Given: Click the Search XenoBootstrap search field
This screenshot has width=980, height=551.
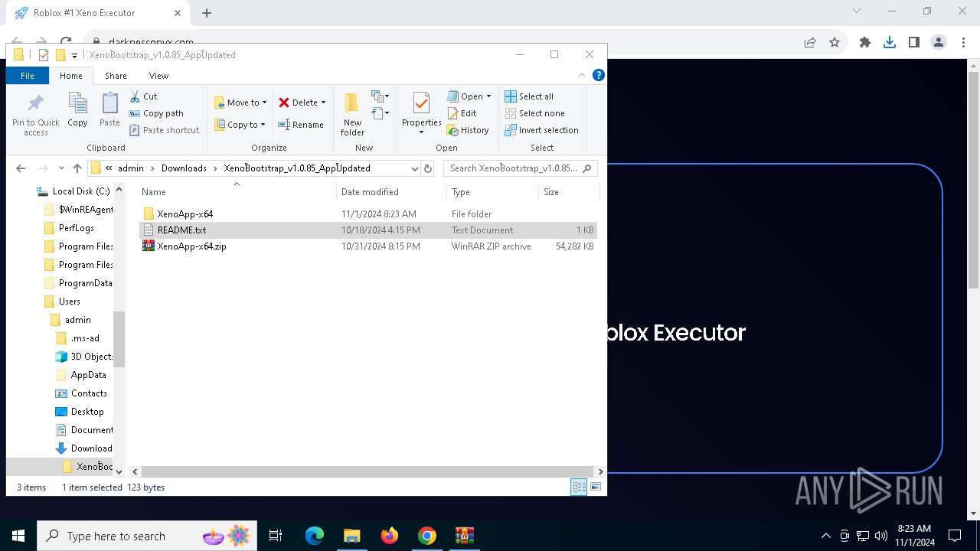Looking at the screenshot, I should coord(520,168).
